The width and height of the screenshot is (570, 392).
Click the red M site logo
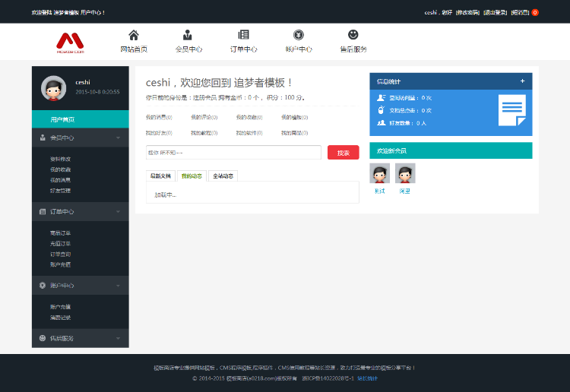click(x=70, y=43)
